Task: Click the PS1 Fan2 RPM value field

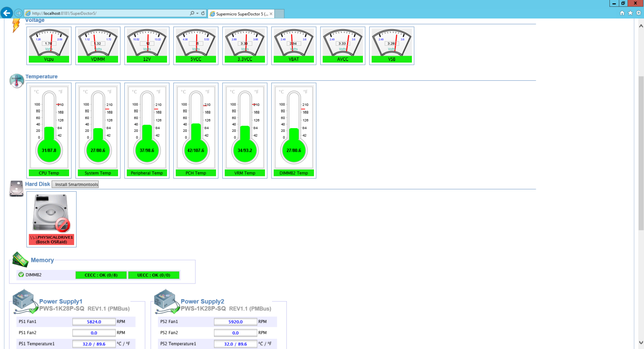Action: point(94,333)
